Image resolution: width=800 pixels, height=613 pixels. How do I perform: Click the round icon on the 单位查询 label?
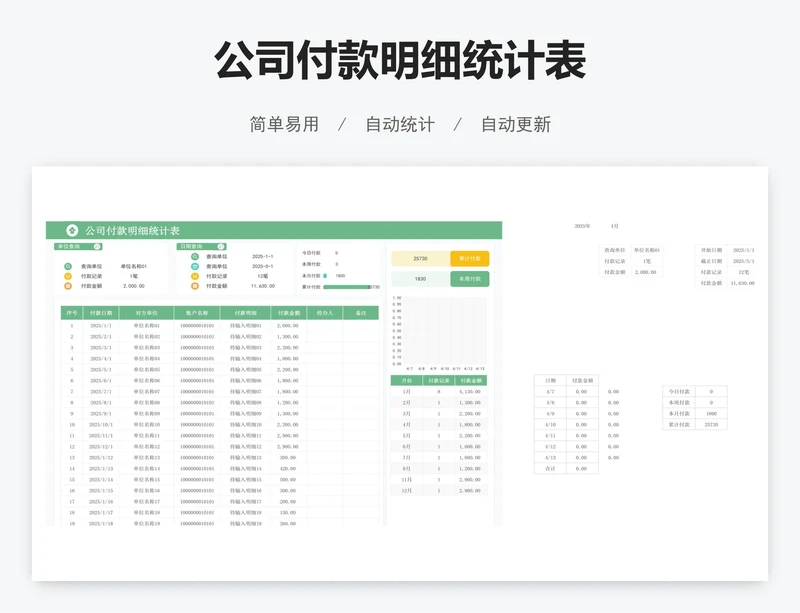(96, 247)
